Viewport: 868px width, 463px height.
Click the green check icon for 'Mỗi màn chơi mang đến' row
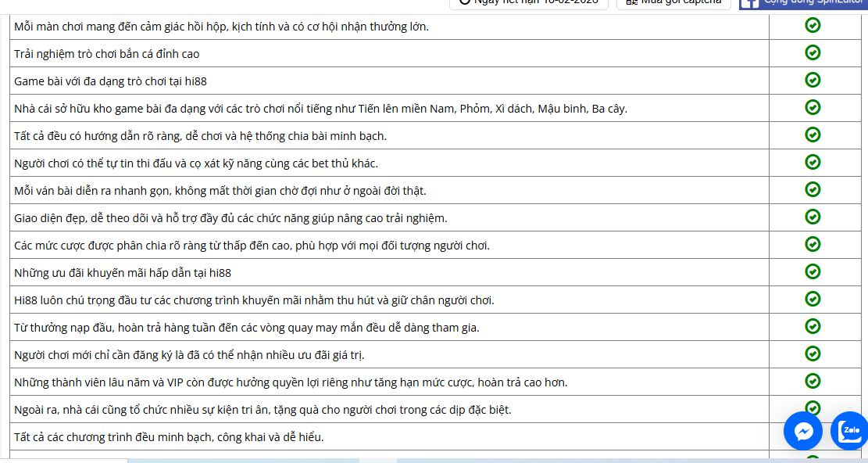[812, 26]
